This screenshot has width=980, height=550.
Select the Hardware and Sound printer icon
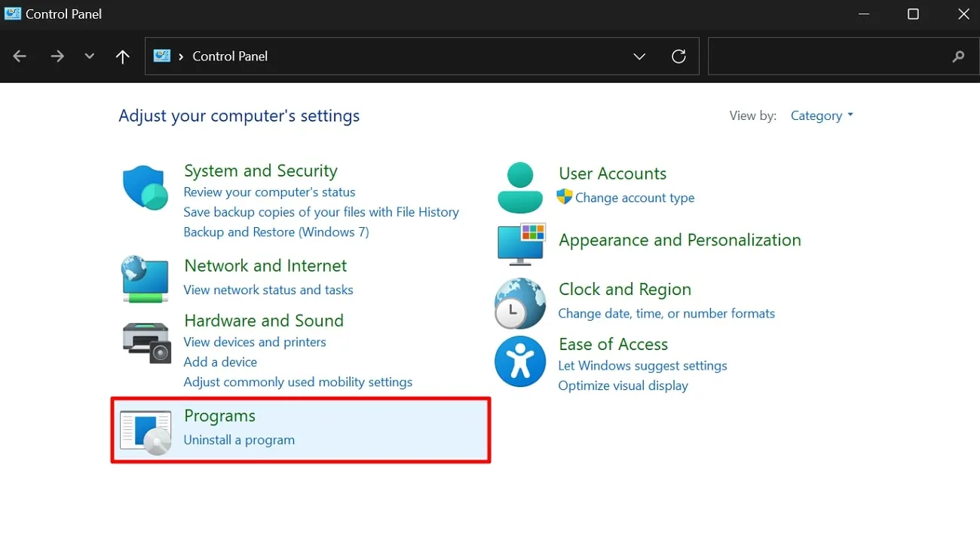tap(146, 342)
